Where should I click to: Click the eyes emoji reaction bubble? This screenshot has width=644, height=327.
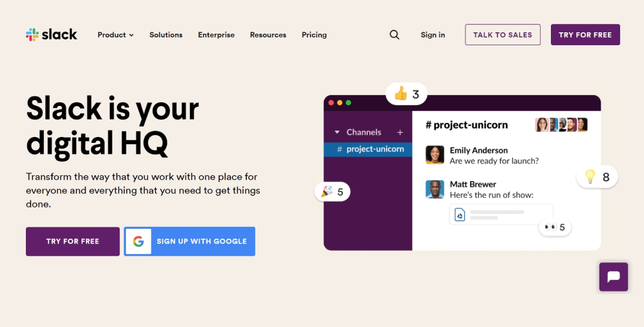click(555, 227)
